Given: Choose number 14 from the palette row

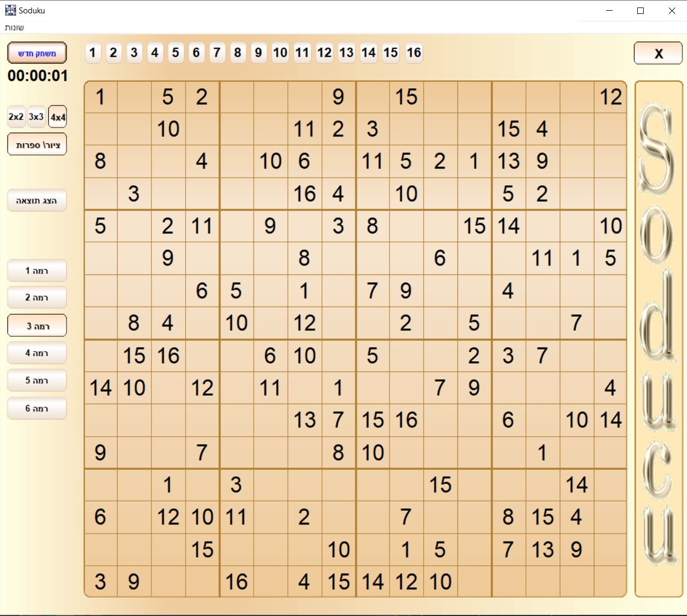Looking at the screenshot, I should click(369, 52).
